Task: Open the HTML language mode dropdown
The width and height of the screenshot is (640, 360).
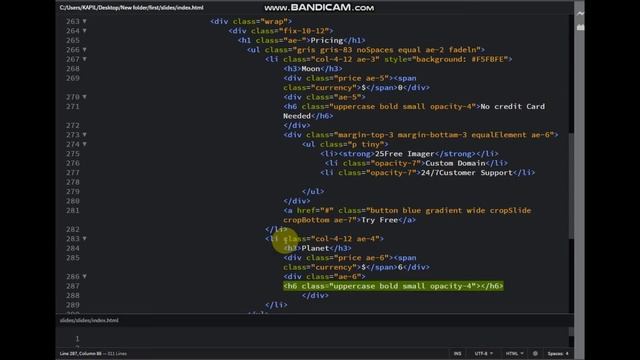Action: pyautogui.click(x=514, y=353)
